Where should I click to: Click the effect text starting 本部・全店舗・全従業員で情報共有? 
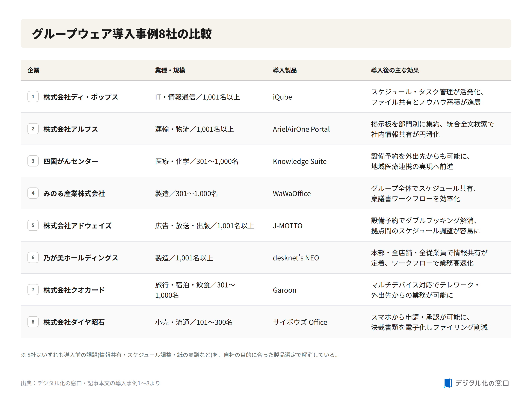click(x=429, y=258)
